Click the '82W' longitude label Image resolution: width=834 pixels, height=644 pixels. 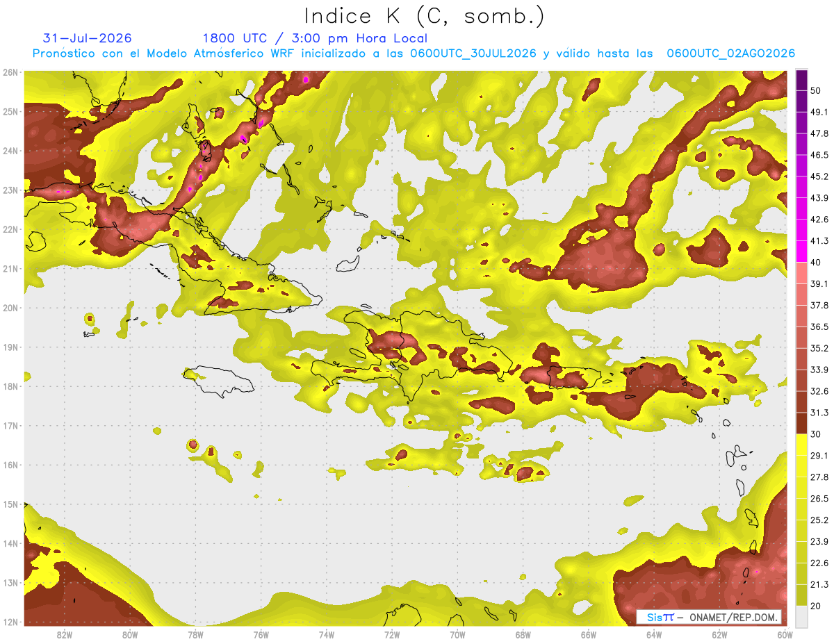pyautogui.click(x=65, y=635)
